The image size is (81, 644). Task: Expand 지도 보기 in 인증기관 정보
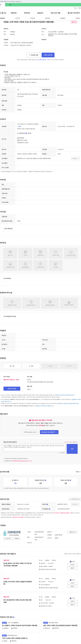coord(75,504)
